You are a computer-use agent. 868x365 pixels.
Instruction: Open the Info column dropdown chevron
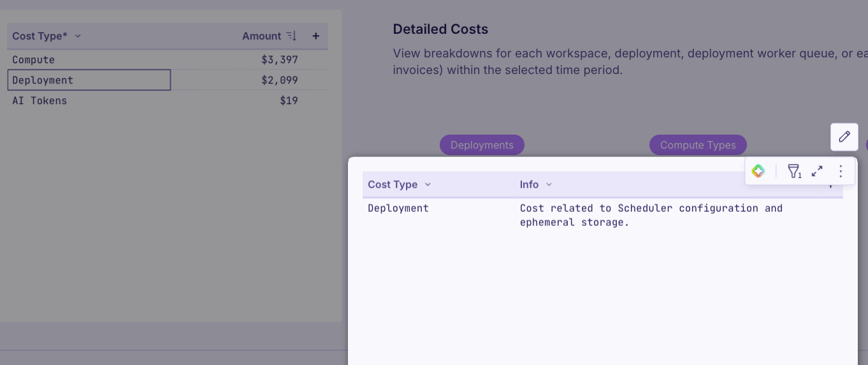click(549, 184)
